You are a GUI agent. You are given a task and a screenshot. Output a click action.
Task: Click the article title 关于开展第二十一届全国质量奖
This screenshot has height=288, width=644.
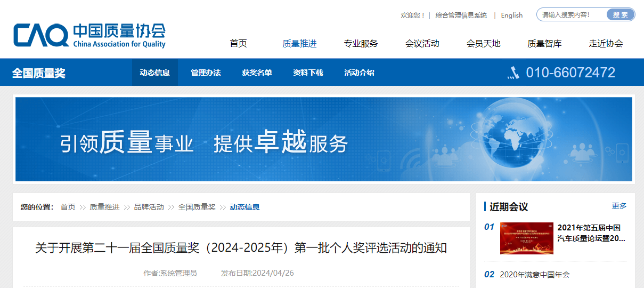241,248
